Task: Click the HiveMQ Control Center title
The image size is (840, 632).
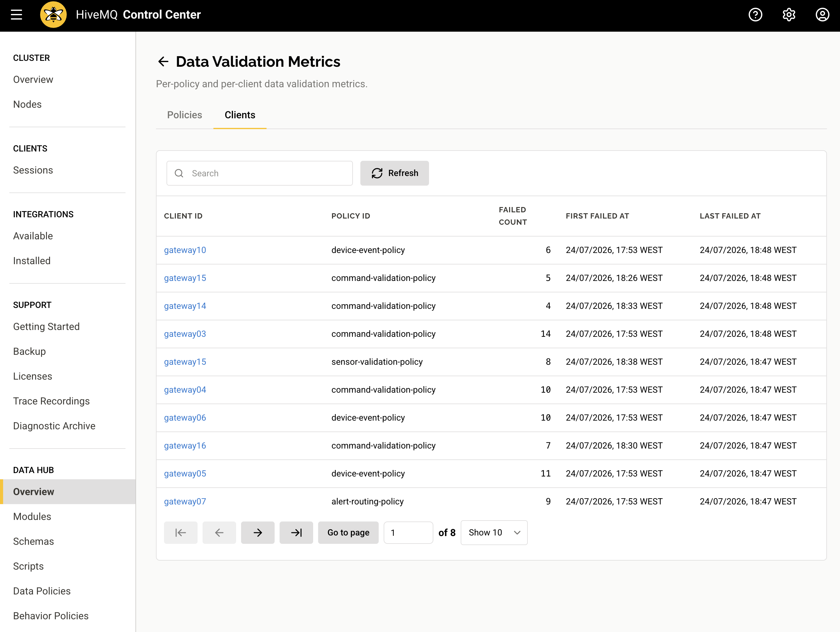Action: (x=138, y=15)
